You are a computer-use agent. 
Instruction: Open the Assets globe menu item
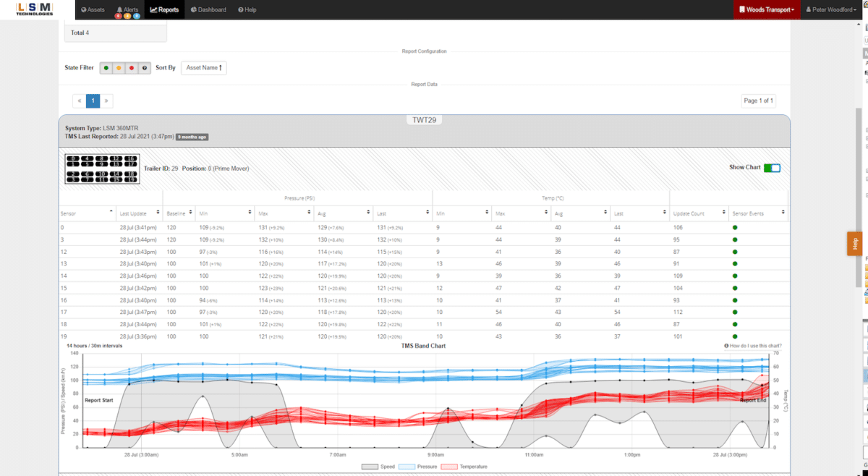93,10
